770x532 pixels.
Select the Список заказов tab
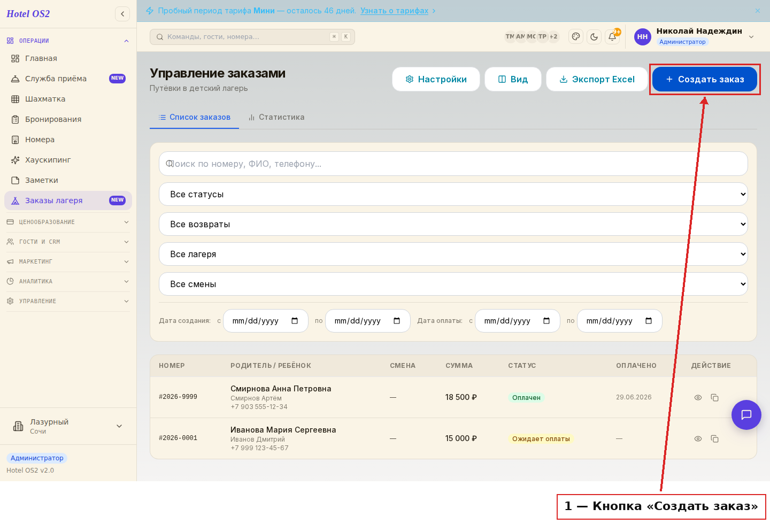pos(195,117)
